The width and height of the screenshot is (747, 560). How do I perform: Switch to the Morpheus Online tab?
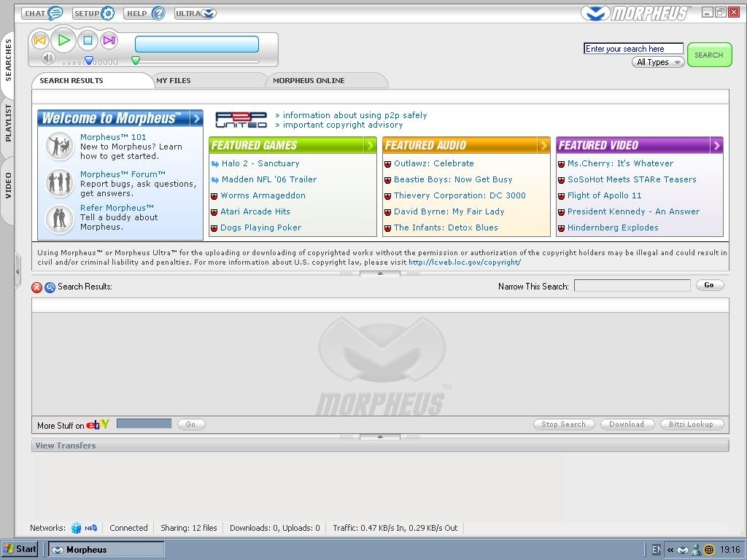click(327, 80)
